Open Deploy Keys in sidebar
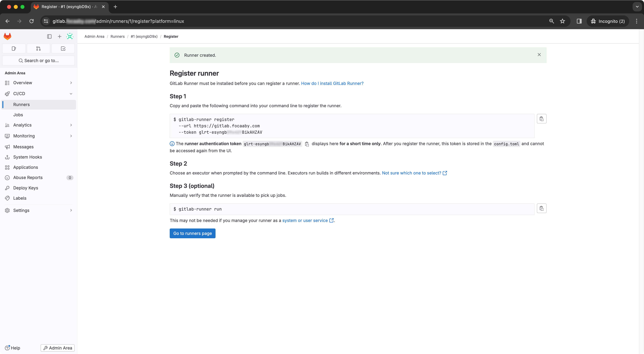Viewport: 644px width, 354px height. tap(39, 188)
